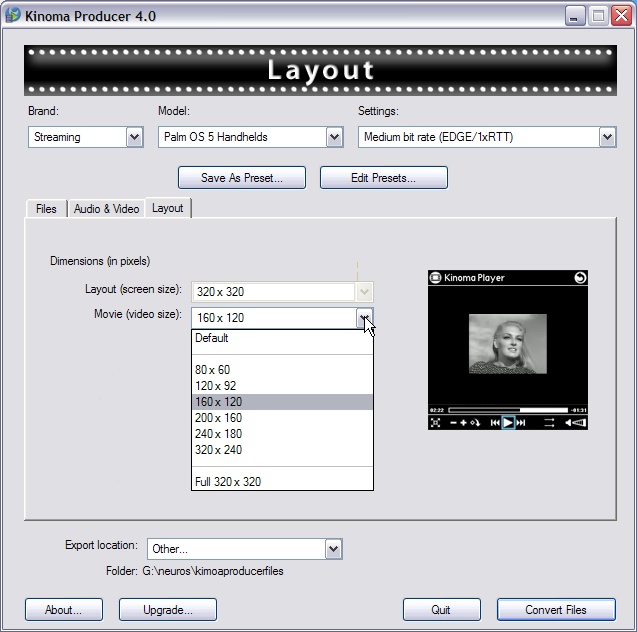This screenshot has height=632, width=637.
Task: Click the skip-to-previous icon in player preview
Action: [495, 423]
